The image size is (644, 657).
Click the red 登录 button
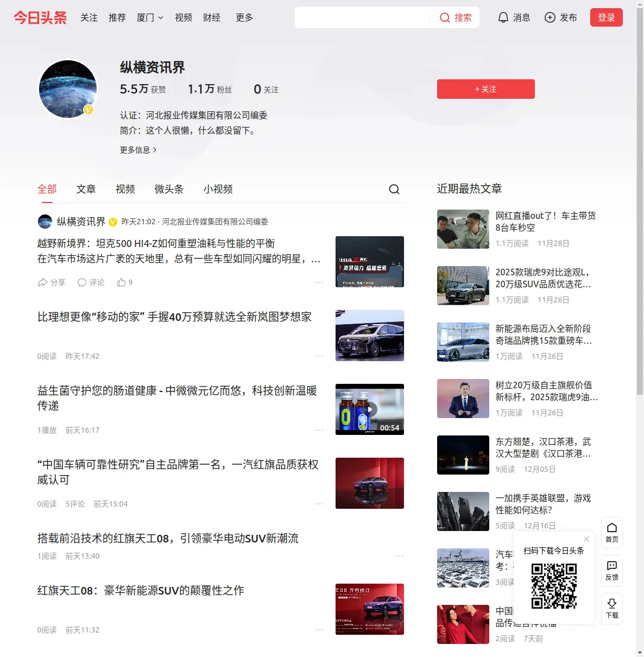point(607,17)
